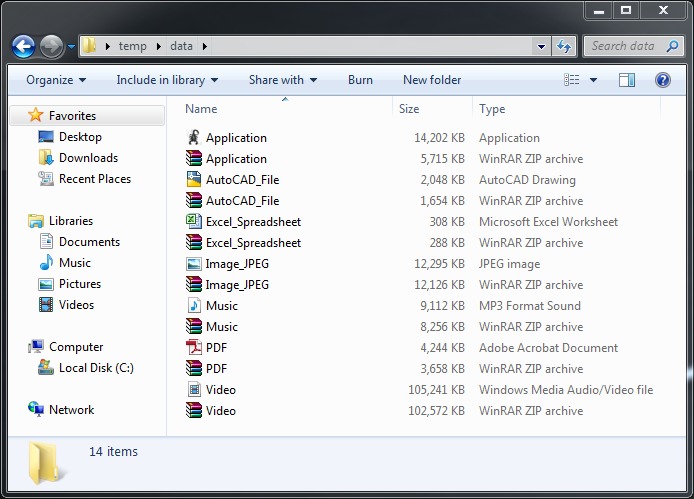Open the Organize dropdown menu
This screenshot has height=499, width=694.
pyautogui.click(x=56, y=80)
